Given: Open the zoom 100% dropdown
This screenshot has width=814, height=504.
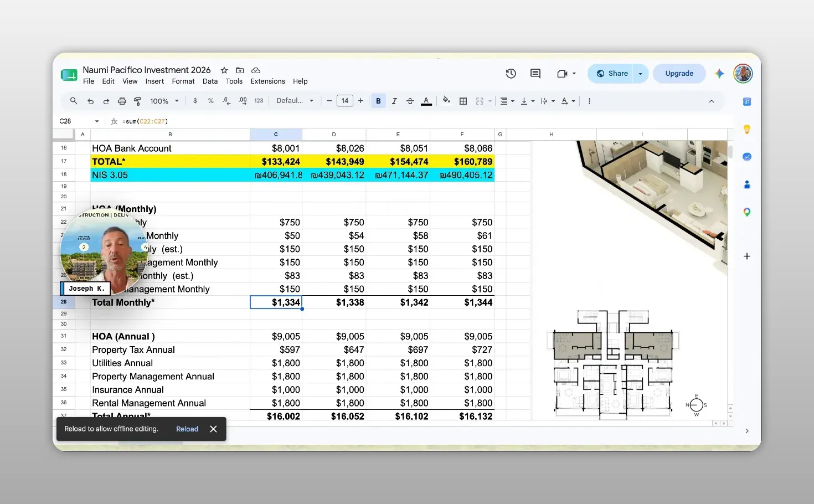Looking at the screenshot, I should (x=164, y=101).
